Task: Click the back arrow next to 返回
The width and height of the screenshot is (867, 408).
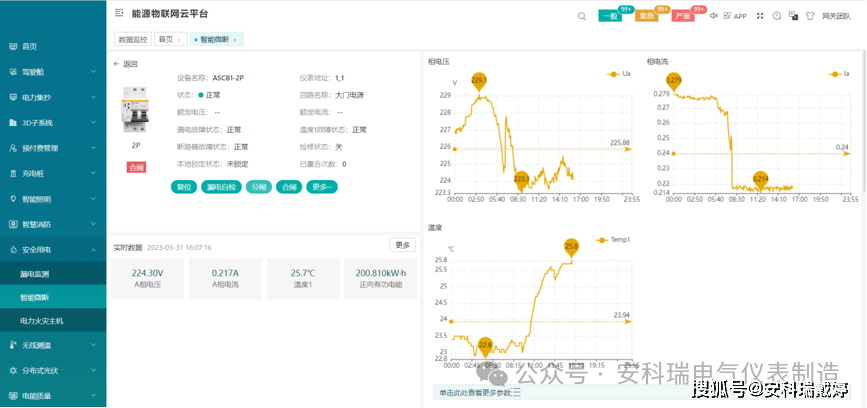Action: 116,64
